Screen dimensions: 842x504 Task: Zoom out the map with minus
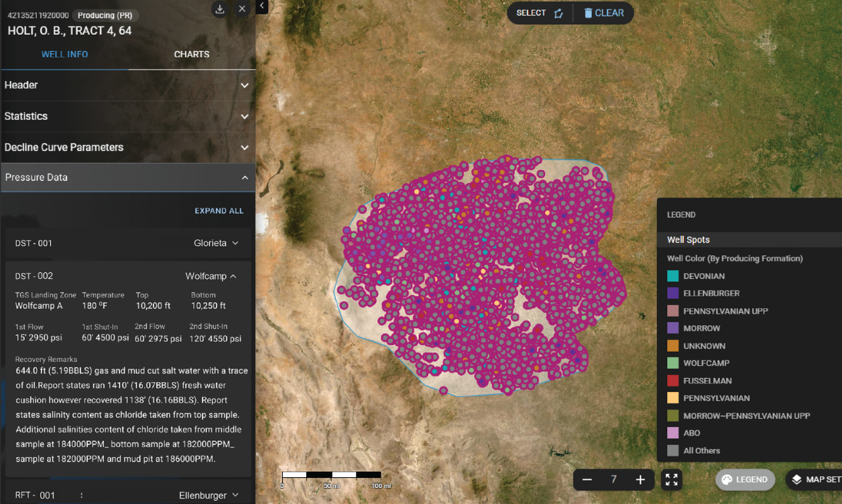point(587,479)
